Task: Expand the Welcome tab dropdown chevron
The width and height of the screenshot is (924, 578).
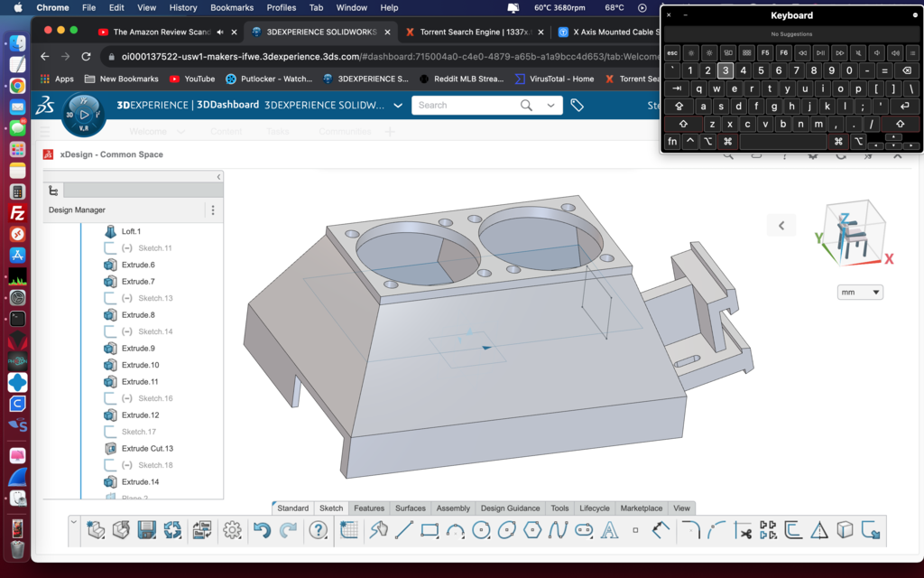Action: [x=180, y=132]
